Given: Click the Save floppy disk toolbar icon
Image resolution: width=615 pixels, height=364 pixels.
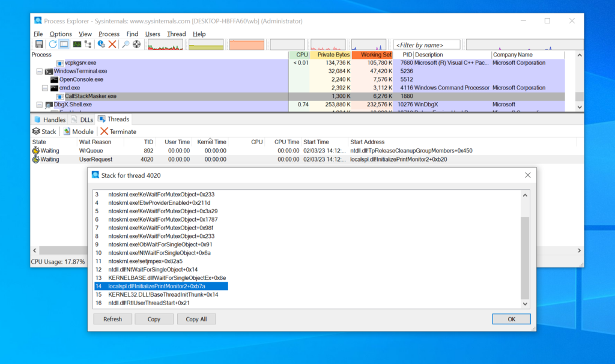Looking at the screenshot, I should tap(39, 44).
